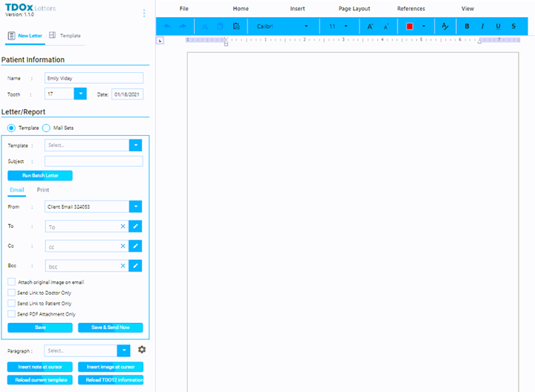Image resolution: width=535 pixels, height=392 pixels.
Task: Click the Paste icon in toolbar
Action: (236, 26)
